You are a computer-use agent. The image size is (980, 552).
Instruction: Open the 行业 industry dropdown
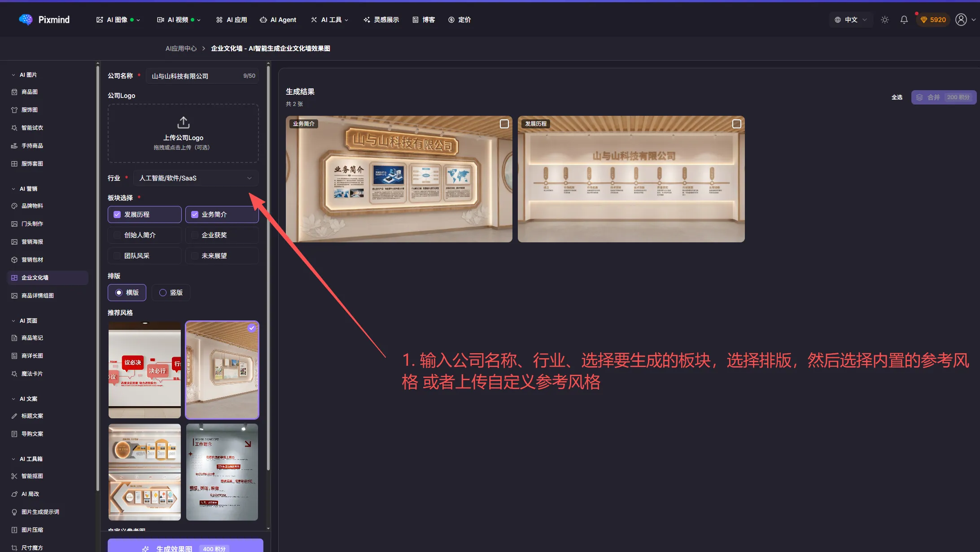coord(196,178)
